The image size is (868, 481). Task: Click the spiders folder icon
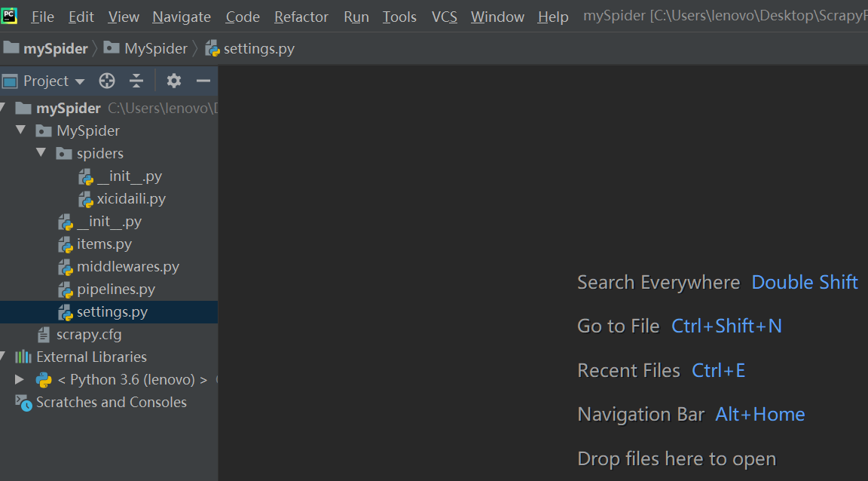click(x=64, y=154)
